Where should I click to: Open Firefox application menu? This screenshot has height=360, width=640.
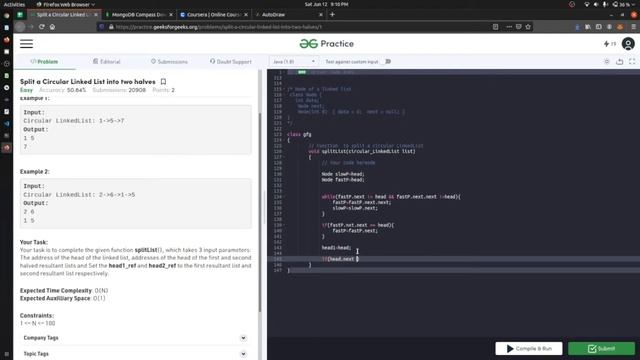pyautogui.click(x=633, y=27)
